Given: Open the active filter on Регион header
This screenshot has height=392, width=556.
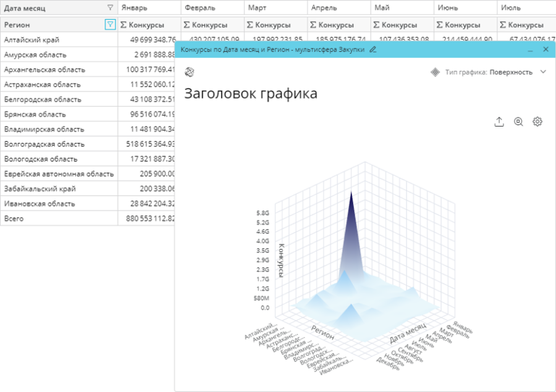Looking at the screenshot, I should click(x=110, y=25).
